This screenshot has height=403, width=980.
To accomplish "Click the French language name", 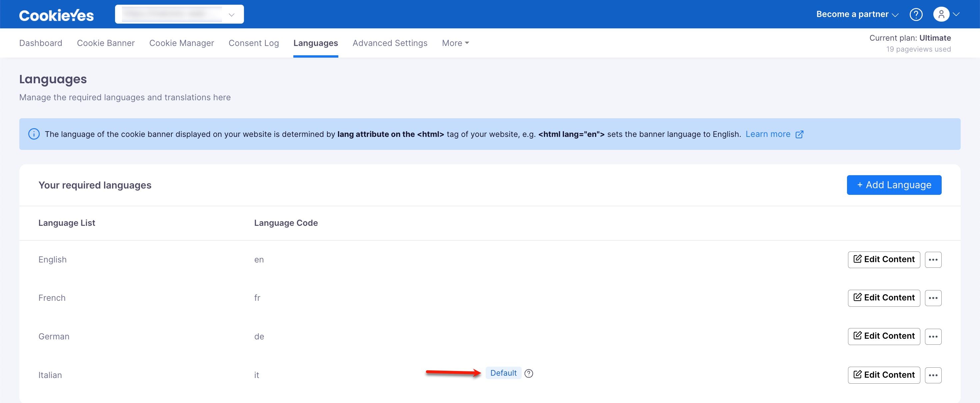I will (52, 298).
